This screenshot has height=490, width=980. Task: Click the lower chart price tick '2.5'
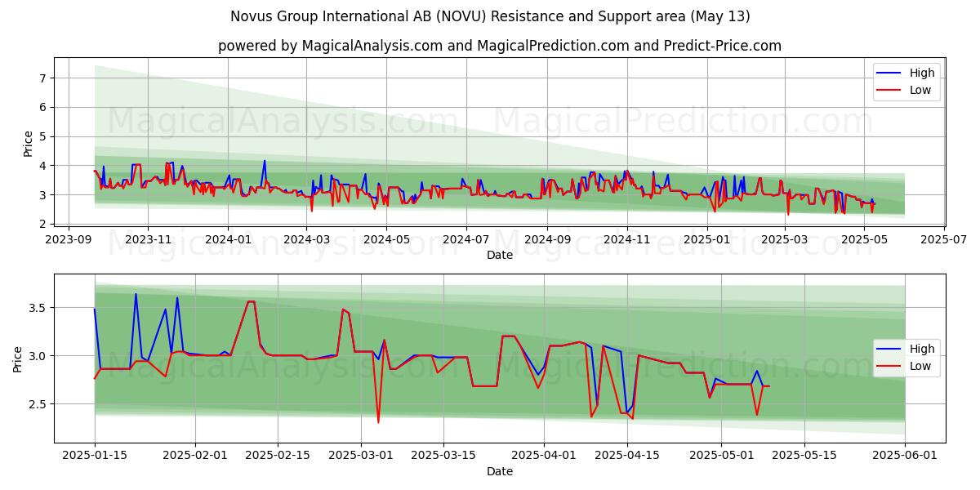tap(39, 404)
